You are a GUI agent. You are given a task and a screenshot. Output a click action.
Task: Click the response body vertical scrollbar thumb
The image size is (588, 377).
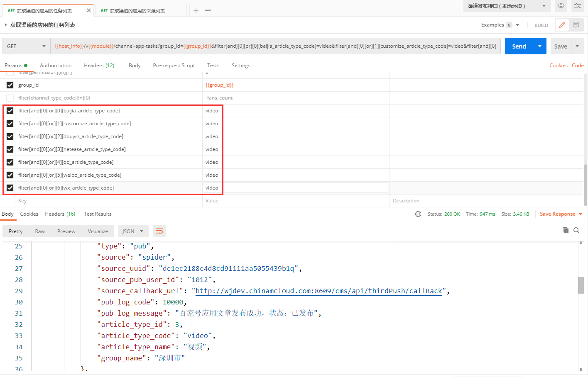pos(581,285)
